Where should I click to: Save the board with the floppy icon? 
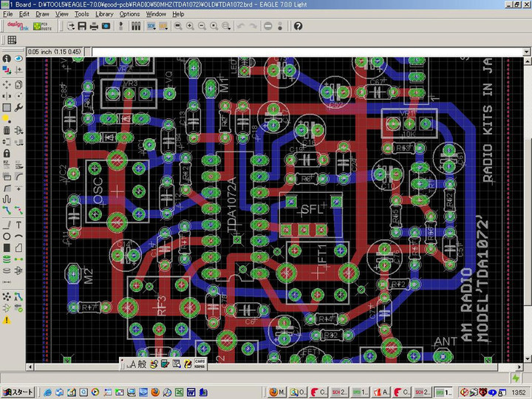[82, 26]
